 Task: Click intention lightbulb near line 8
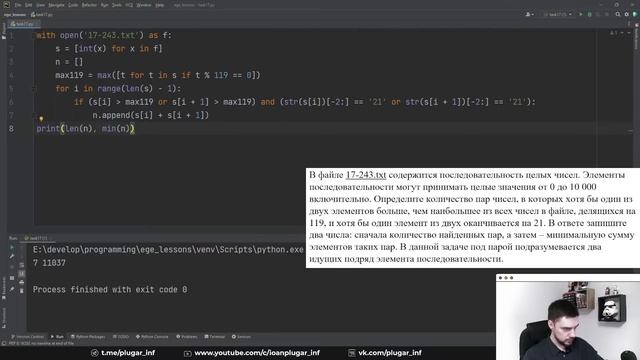click(41, 119)
